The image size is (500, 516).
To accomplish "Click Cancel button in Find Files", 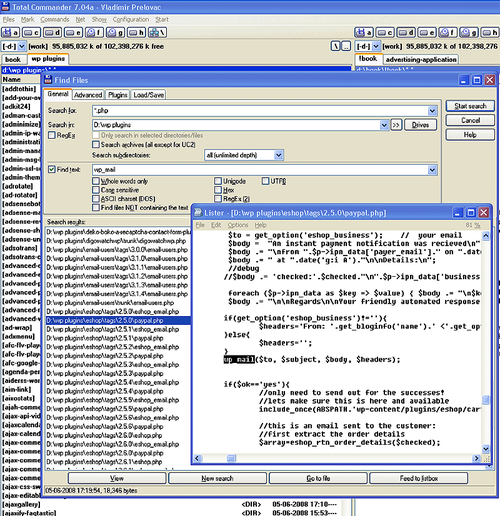I will point(470,120).
